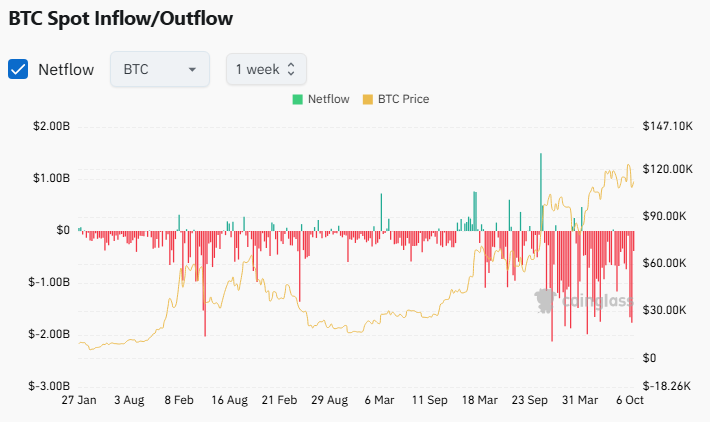The height and width of the screenshot is (422, 710).
Task: Click the $-3.00B left axis label
Action: (x=49, y=385)
